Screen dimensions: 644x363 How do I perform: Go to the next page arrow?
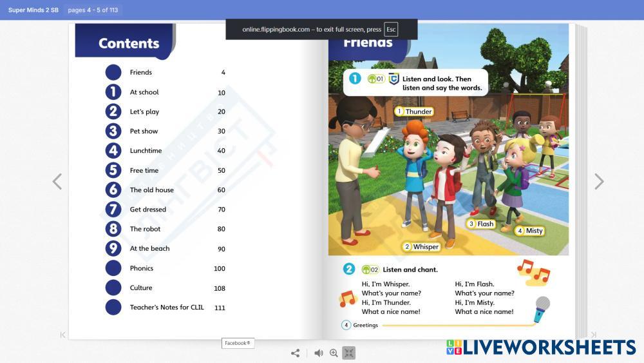coord(599,181)
